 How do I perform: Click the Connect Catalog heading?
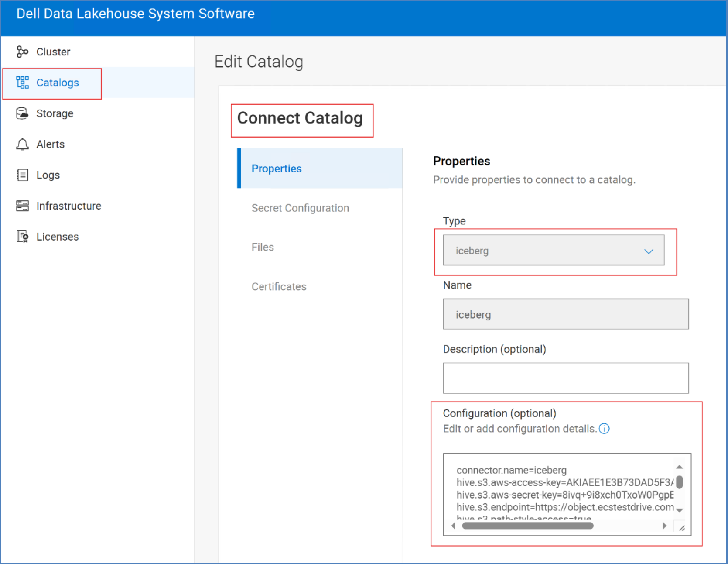coord(300,118)
